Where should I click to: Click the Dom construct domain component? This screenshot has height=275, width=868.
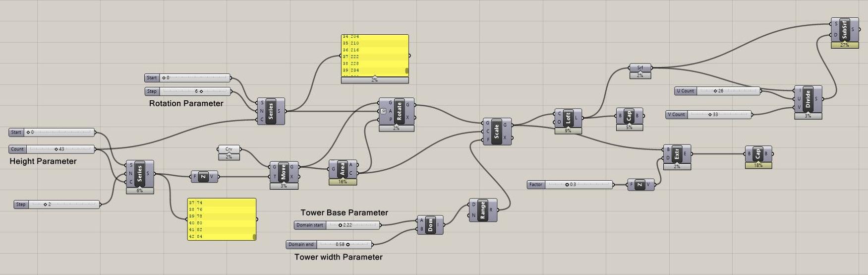coord(430,225)
